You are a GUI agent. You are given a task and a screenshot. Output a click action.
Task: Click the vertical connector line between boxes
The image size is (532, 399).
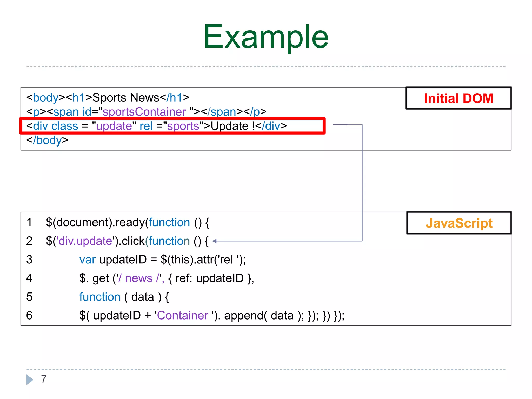(x=362, y=182)
